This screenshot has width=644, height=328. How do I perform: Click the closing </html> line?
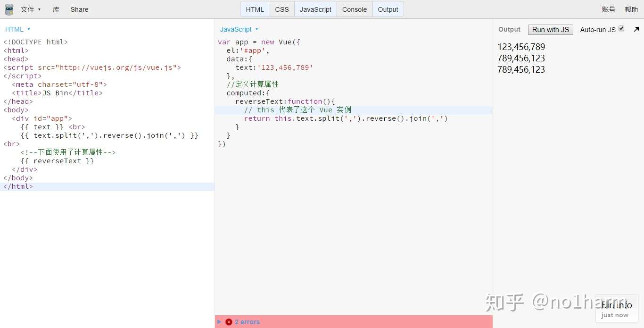click(x=18, y=186)
